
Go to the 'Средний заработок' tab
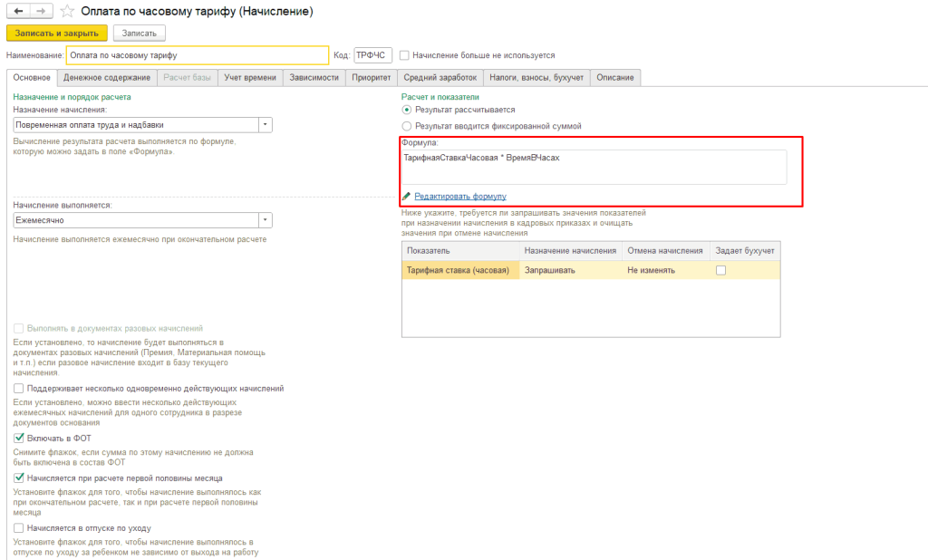440,78
